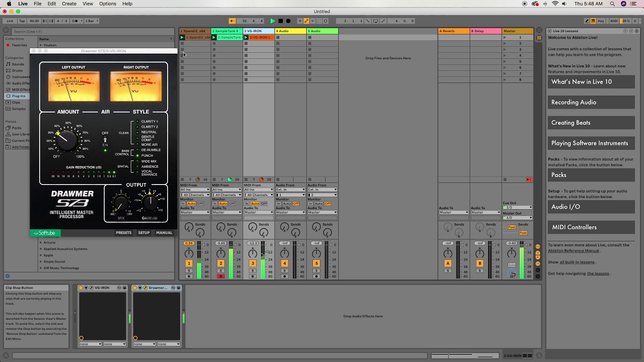Select the 5 Audio track header

[323, 31]
